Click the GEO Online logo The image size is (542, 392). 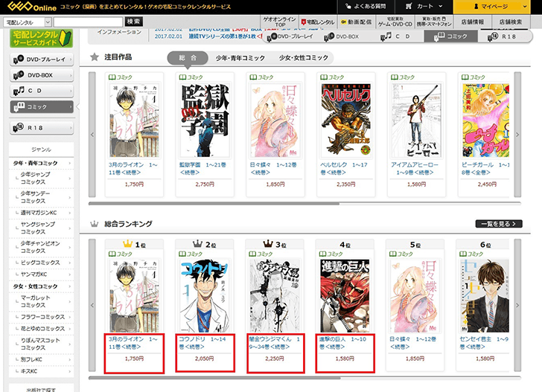(32, 6)
